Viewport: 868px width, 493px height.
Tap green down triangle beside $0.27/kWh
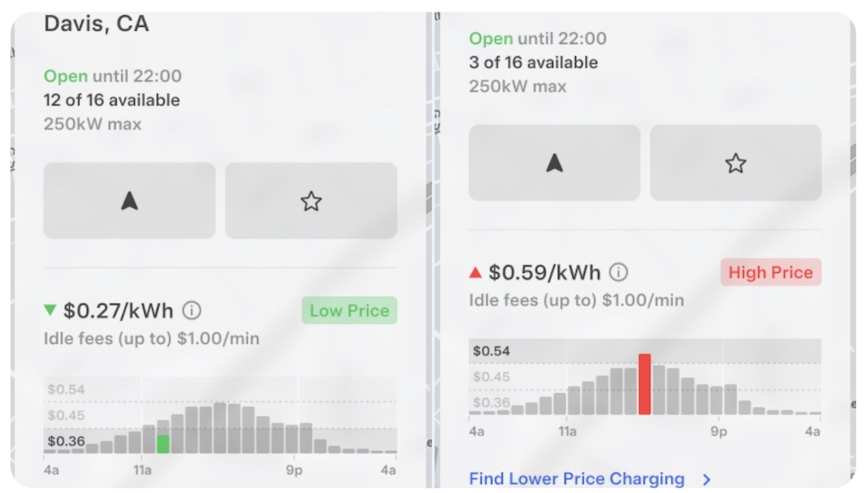50,310
